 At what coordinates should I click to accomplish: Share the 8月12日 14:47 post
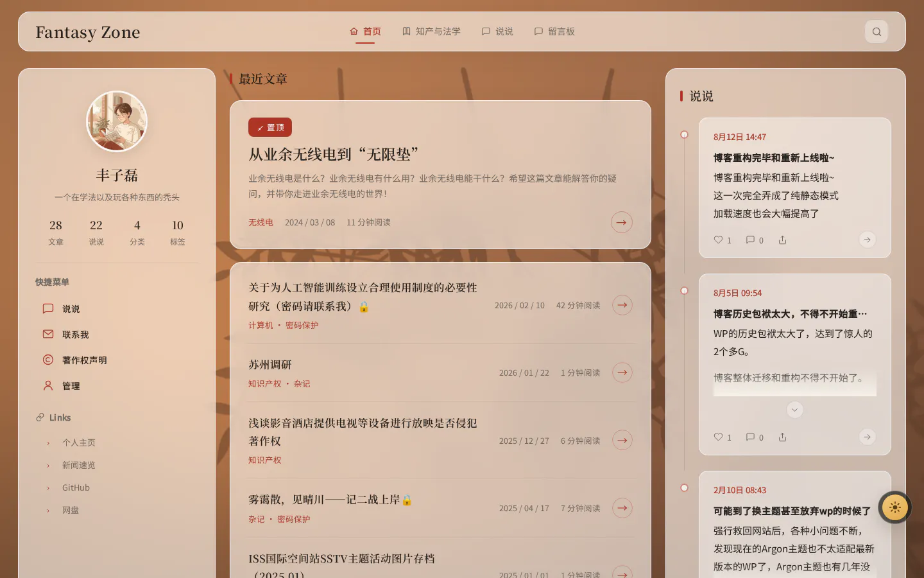782,240
